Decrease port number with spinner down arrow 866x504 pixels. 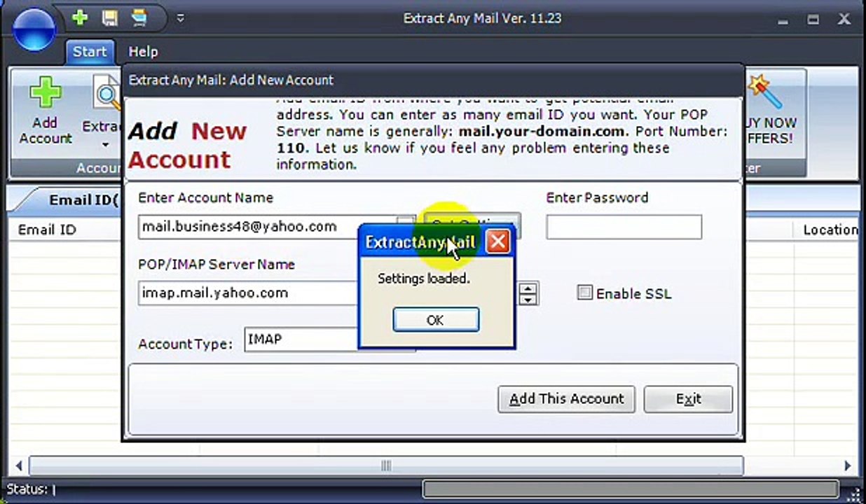(528, 299)
